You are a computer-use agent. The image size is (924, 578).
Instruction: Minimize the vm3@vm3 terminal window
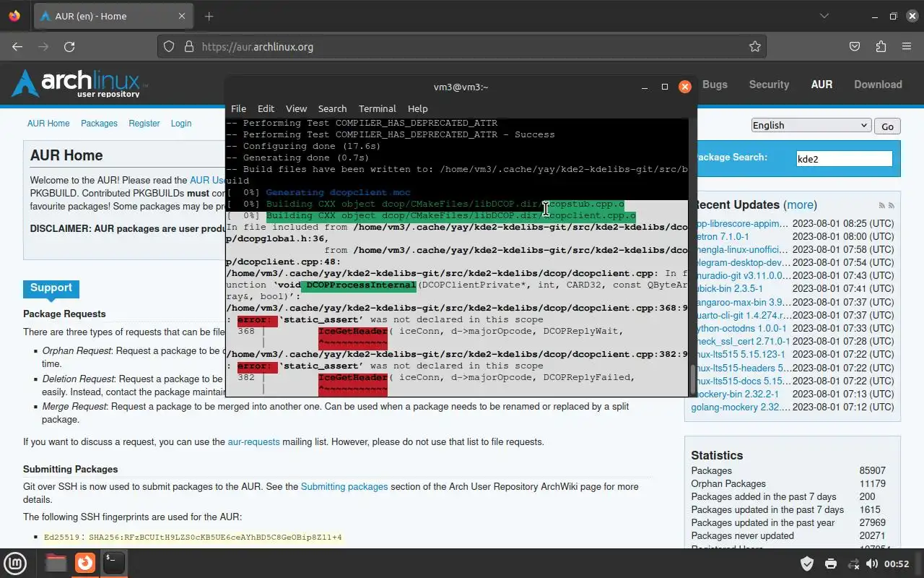[645, 87]
